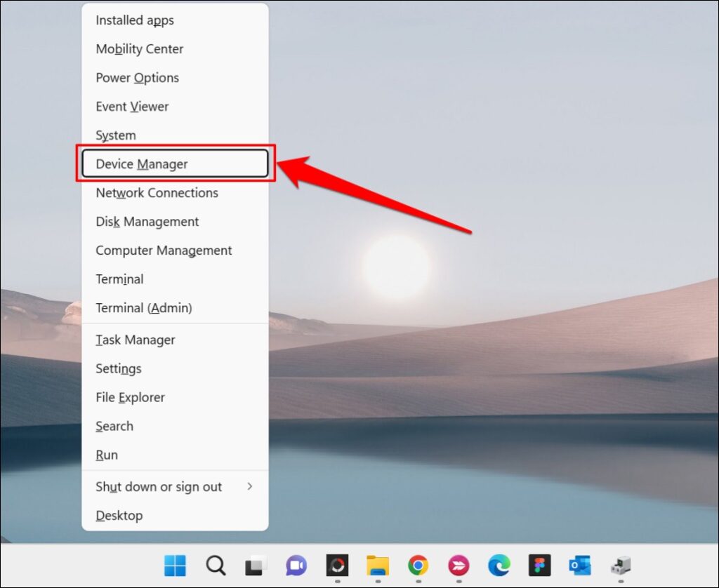Screen dimensions: 719x588
Task: Expand the Shut down or sign out submenu
Action: tap(175, 487)
